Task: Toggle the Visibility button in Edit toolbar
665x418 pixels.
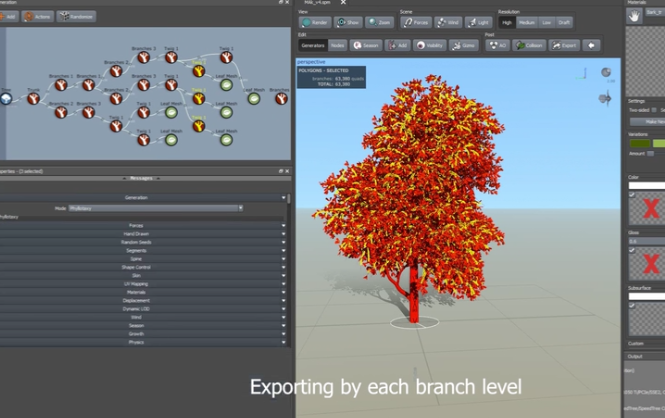Action: tap(430, 45)
